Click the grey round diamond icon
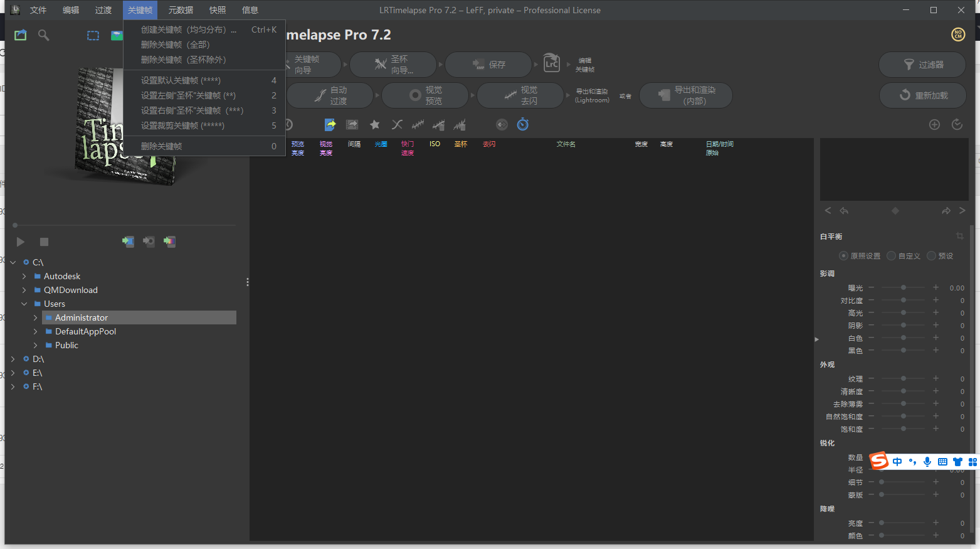Screen dimensions: 980x549 click(502, 124)
